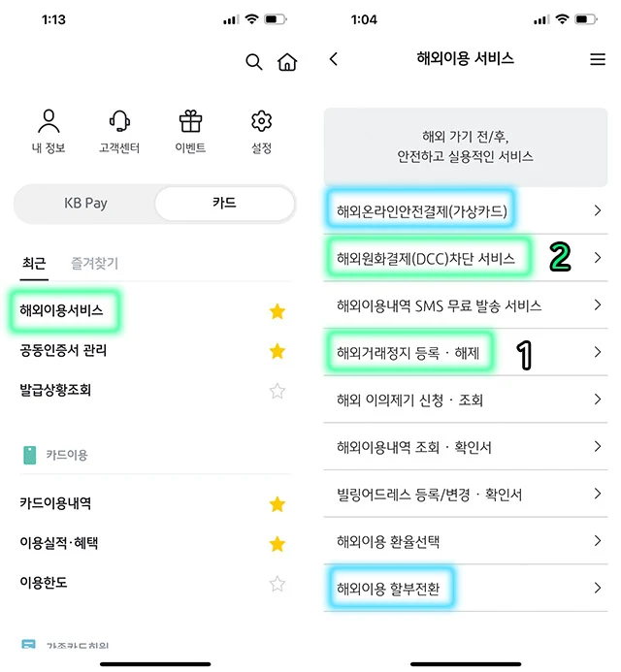This screenshot has width=621, height=672.
Task: Expand 해외이용내역 SMS 무료 발송 서비스 chevron
Action: pos(598,304)
